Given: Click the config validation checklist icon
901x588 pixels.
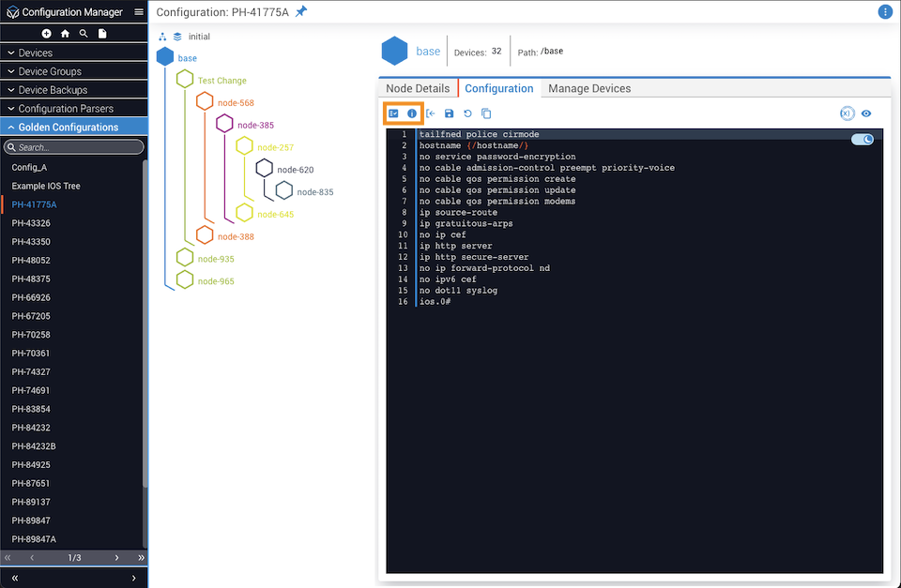Looking at the screenshot, I should point(393,113).
